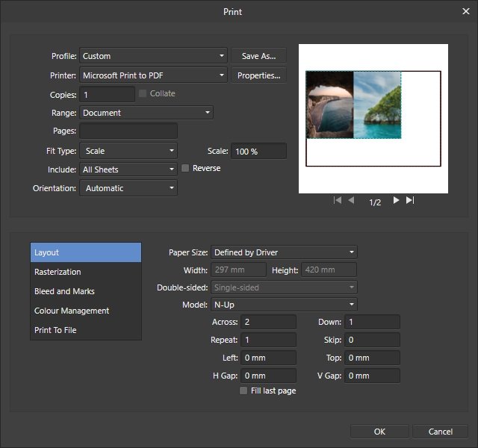Open the Paper Size dropdown
The image size is (478, 448).
284,252
